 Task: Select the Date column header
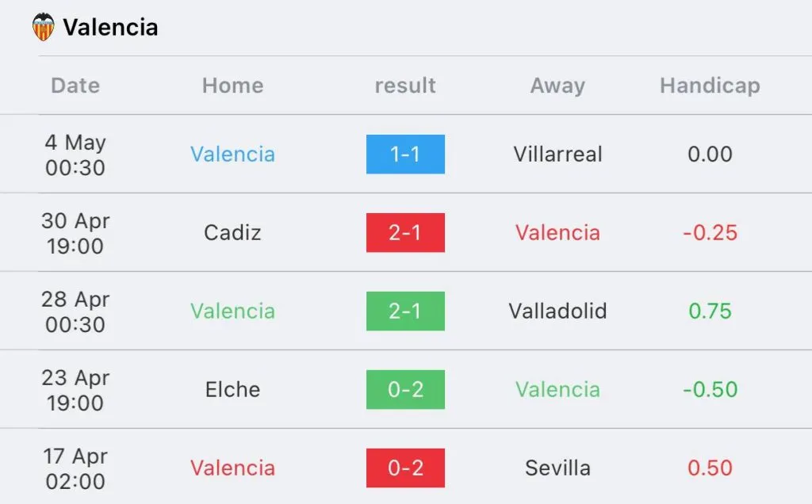point(75,86)
